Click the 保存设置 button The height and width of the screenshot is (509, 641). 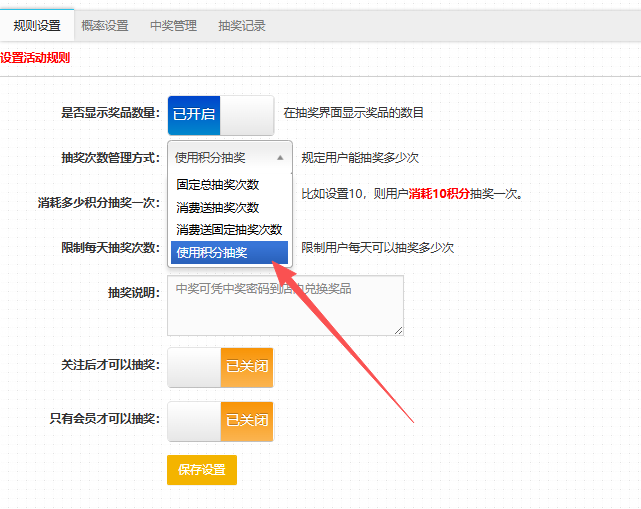202,470
